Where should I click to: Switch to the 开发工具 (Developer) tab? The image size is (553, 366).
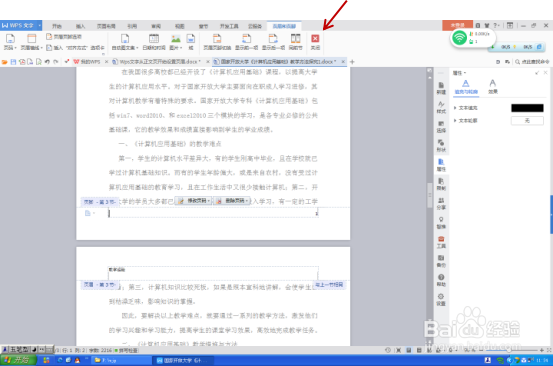coord(229,26)
